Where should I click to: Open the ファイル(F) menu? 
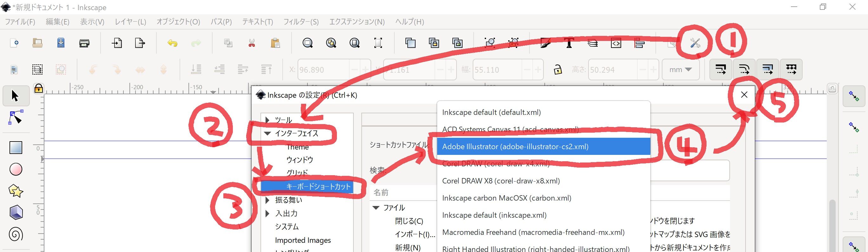click(20, 22)
